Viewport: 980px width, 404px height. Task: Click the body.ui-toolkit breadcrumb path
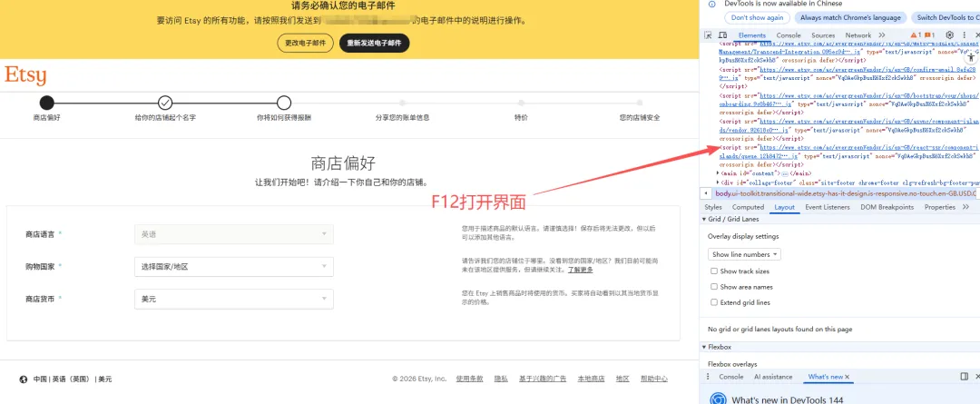(846, 194)
